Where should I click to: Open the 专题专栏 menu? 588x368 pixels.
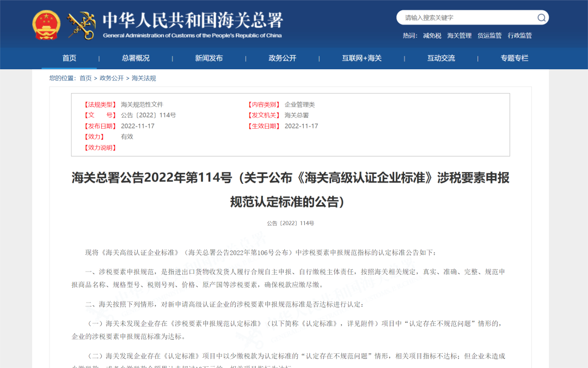click(514, 58)
